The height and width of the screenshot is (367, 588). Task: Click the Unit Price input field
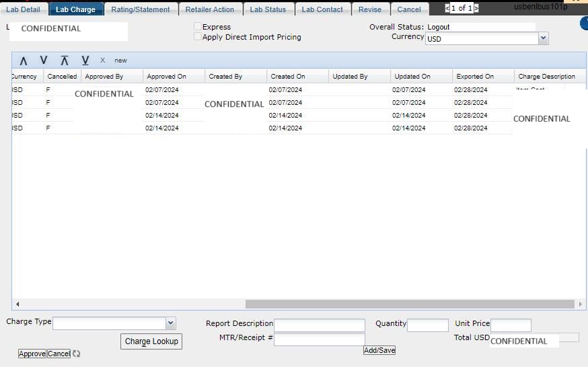(511, 325)
